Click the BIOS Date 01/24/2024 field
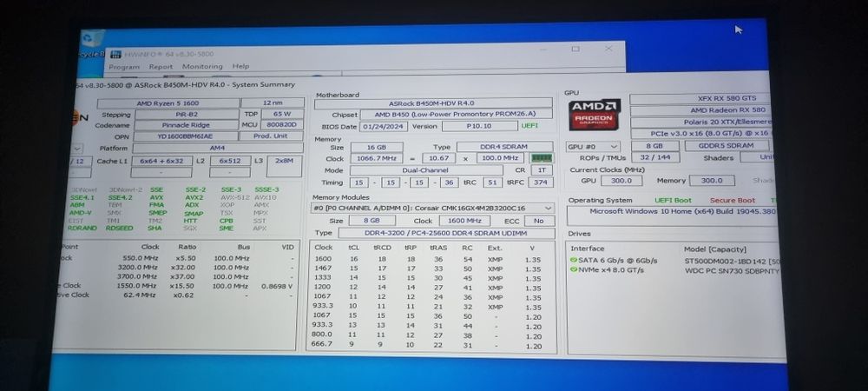The image size is (868, 391). coord(384,126)
